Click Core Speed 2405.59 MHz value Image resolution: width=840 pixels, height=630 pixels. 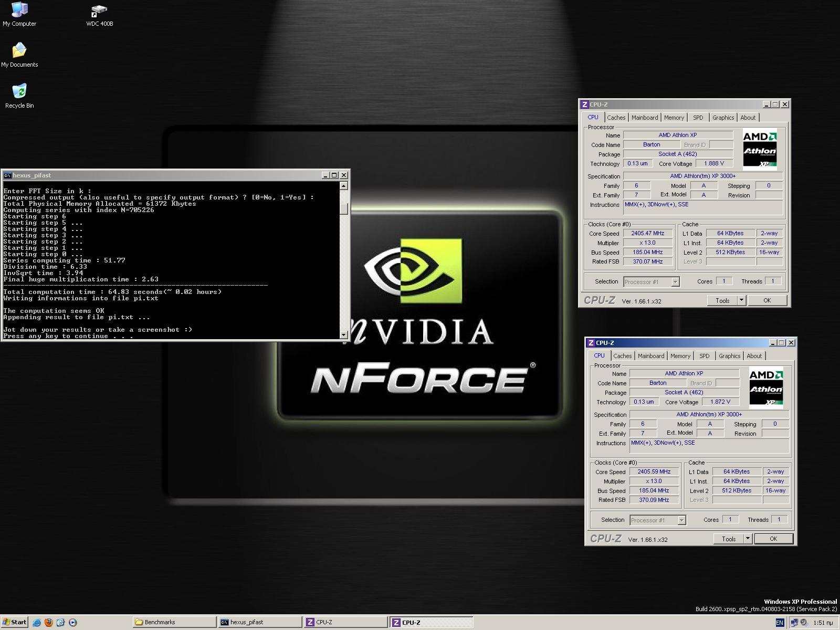pos(654,471)
